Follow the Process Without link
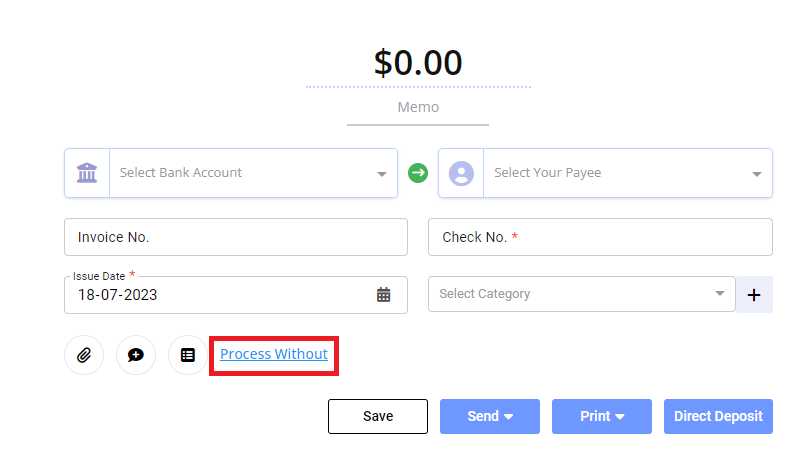808x456 pixels. point(274,354)
